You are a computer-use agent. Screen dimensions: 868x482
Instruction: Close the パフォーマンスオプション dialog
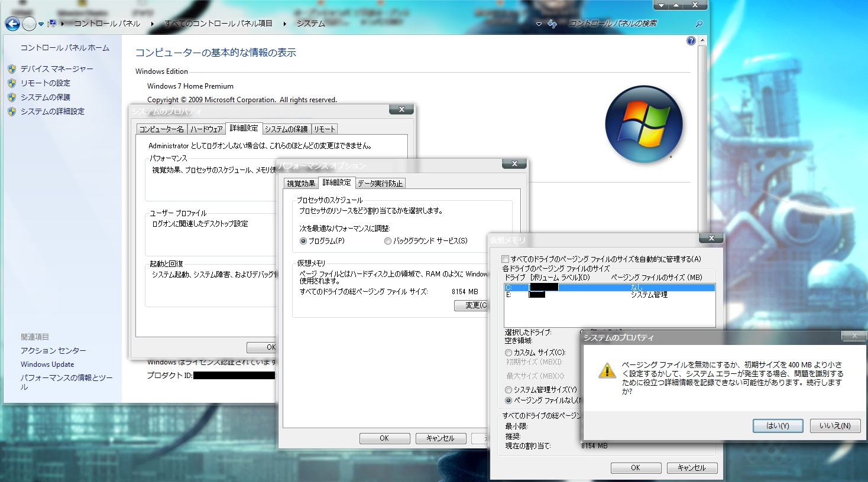(x=514, y=164)
